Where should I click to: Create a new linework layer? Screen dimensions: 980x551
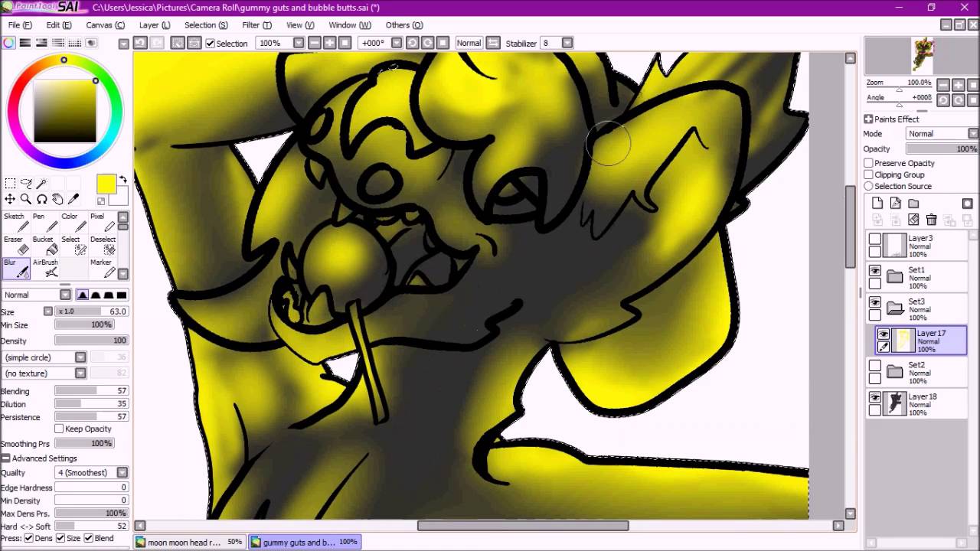coord(895,204)
